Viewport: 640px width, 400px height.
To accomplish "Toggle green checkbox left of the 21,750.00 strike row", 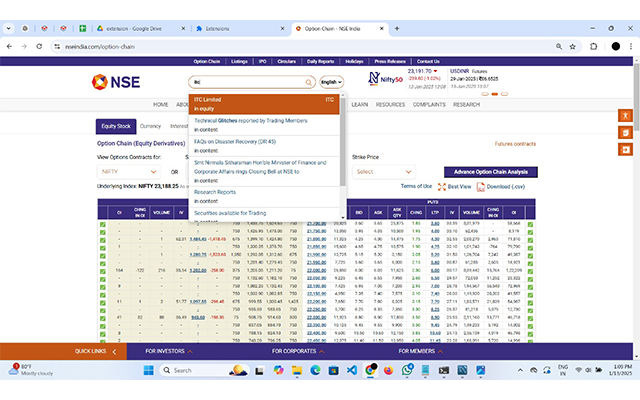I will (x=102, y=232).
